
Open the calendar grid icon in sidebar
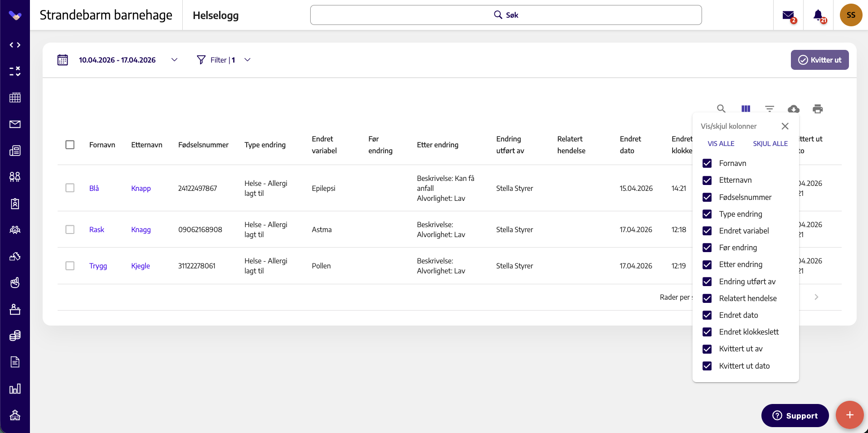(15, 97)
